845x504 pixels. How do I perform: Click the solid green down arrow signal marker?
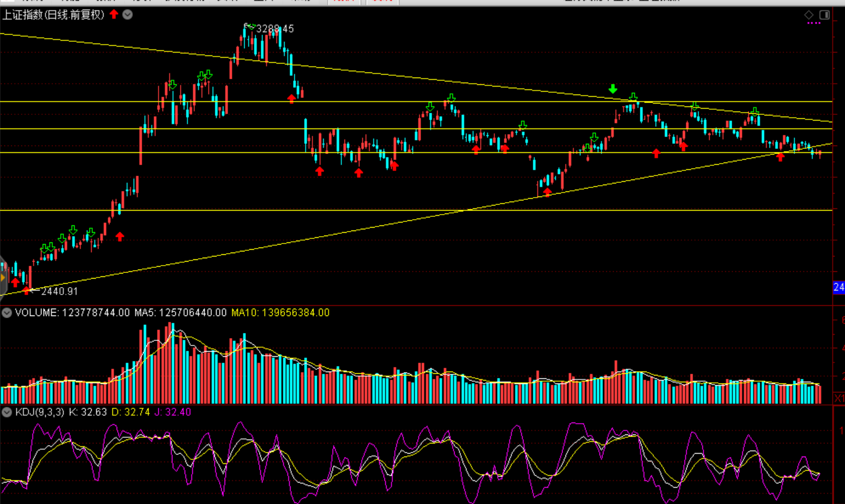[x=613, y=89]
